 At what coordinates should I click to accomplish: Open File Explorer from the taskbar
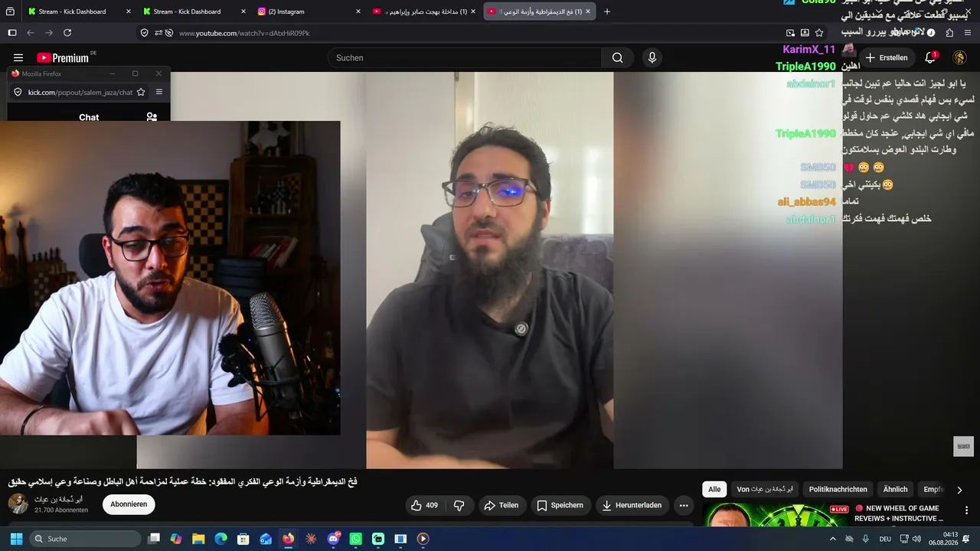coord(198,539)
